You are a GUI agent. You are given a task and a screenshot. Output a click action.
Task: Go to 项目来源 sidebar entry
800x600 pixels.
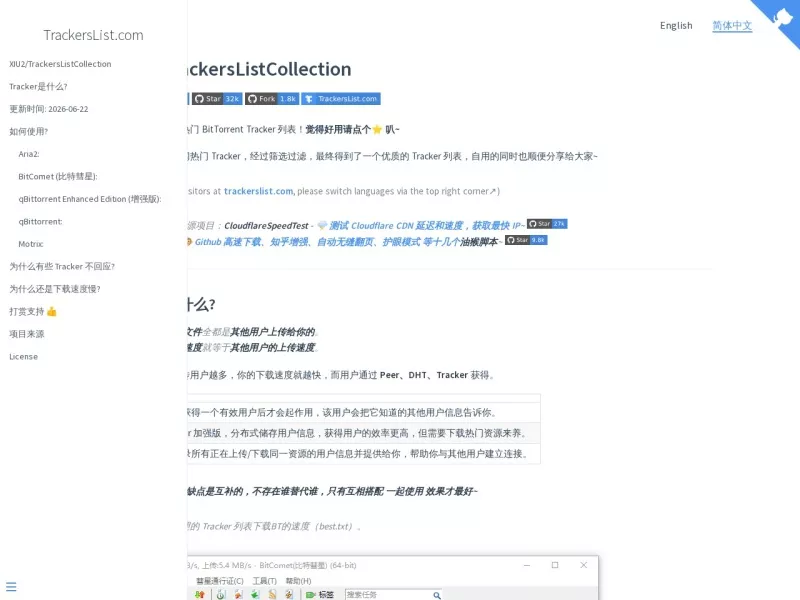point(27,334)
